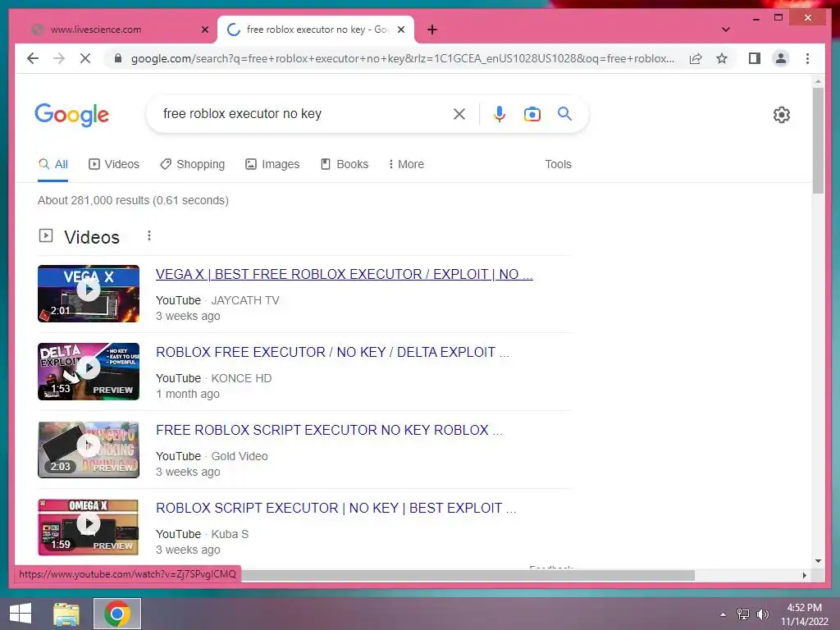Switch to the Shopping results tab
This screenshot has width=840, height=630.
(192, 164)
